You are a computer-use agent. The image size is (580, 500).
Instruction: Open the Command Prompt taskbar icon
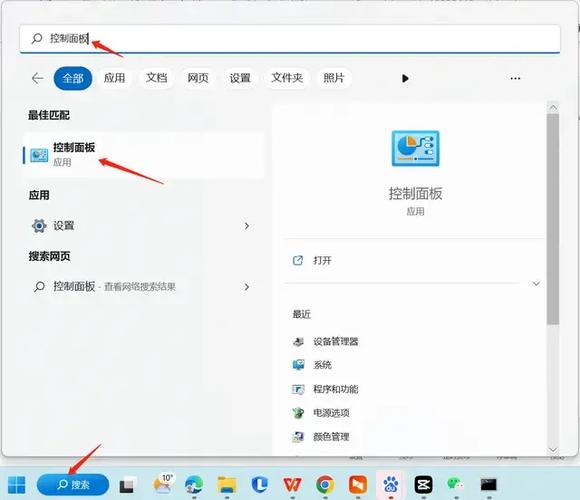coord(489,485)
